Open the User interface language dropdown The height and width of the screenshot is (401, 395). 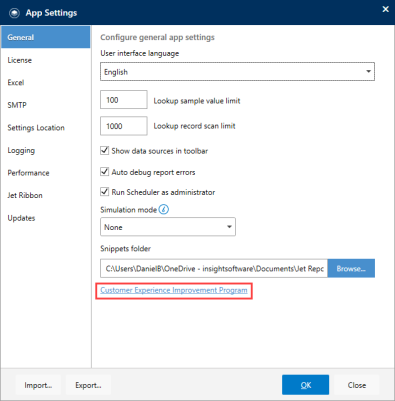tap(237, 72)
